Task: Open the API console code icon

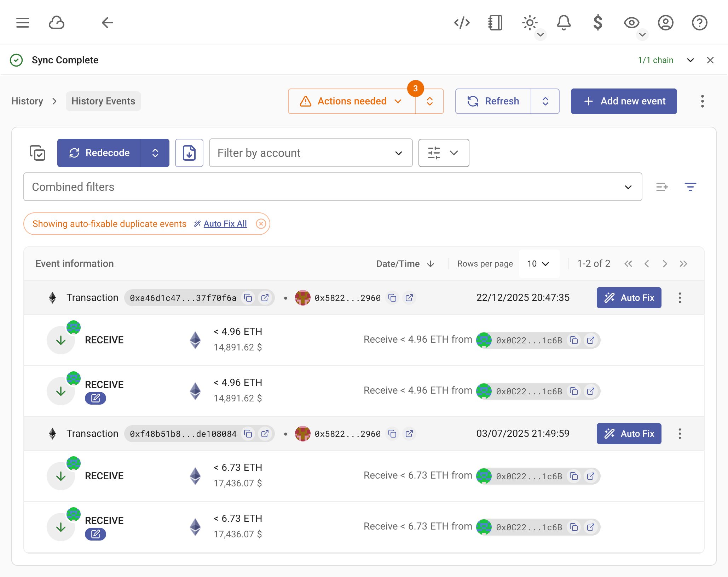Action: [x=462, y=23]
